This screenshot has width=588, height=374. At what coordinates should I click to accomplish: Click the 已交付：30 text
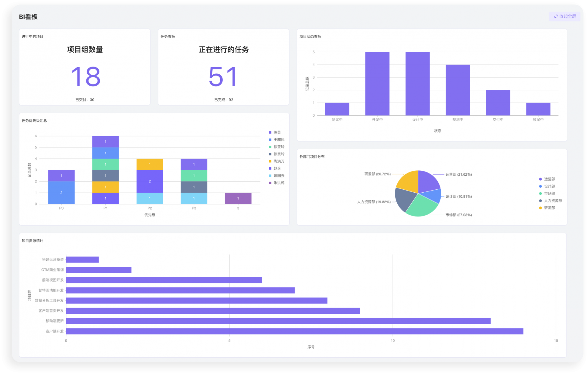pyautogui.click(x=85, y=100)
